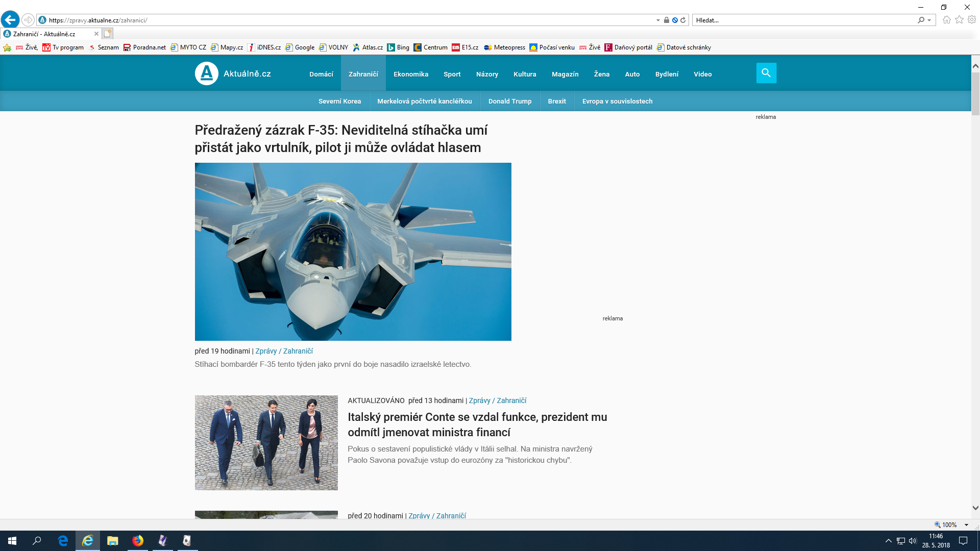The image size is (980, 551).
Task: Open favorites star icon
Action: pos(959,20)
